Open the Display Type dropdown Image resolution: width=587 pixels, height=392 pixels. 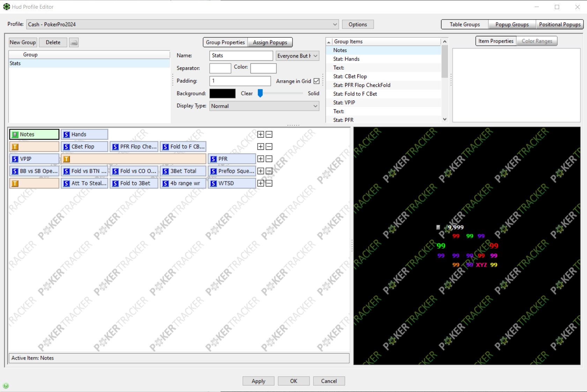[x=265, y=106]
